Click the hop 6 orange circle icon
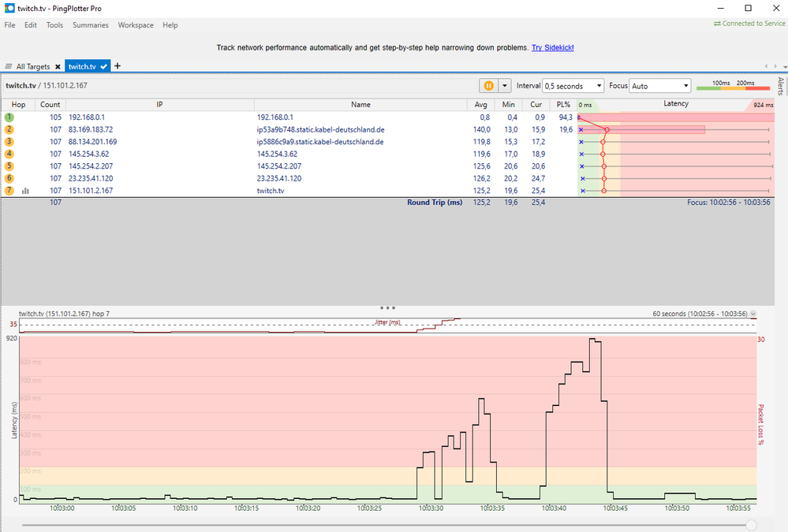The width and height of the screenshot is (788, 532). point(9,178)
